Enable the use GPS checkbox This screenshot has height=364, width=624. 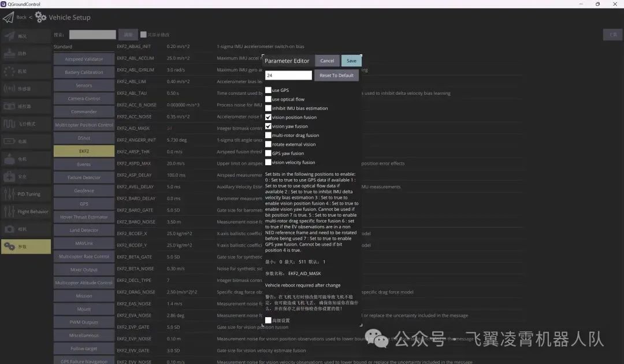(x=268, y=90)
